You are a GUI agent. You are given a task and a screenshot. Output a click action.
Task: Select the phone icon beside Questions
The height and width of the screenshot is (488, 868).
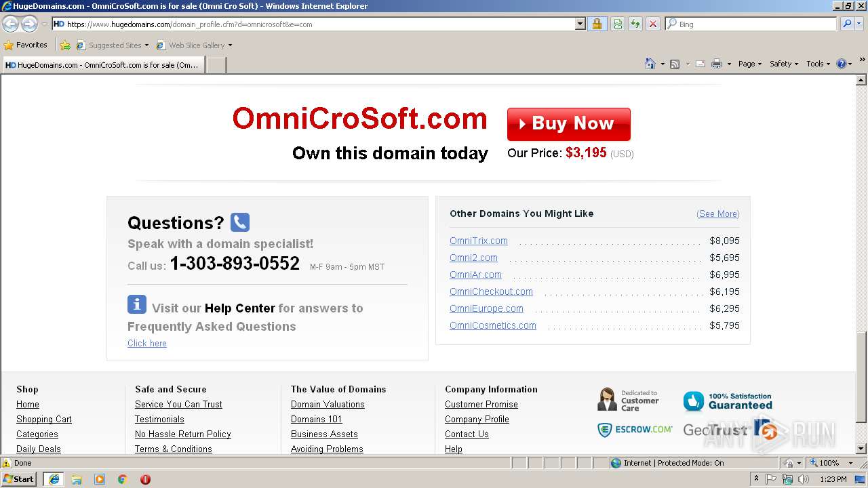tap(240, 222)
